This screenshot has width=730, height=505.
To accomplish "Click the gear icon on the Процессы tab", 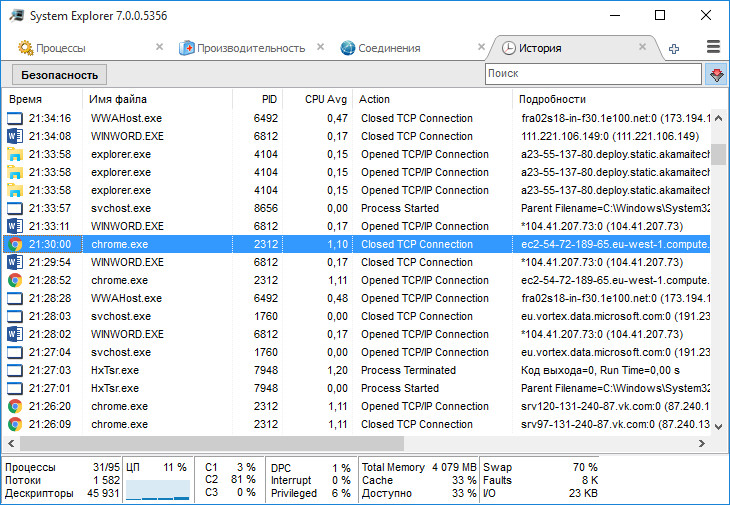I will [x=26, y=48].
